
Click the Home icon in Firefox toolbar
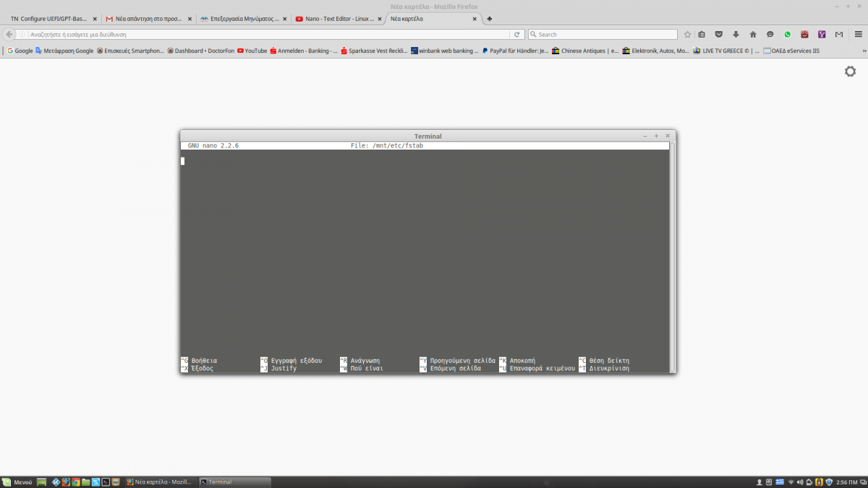pyautogui.click(x=753, y=34)
